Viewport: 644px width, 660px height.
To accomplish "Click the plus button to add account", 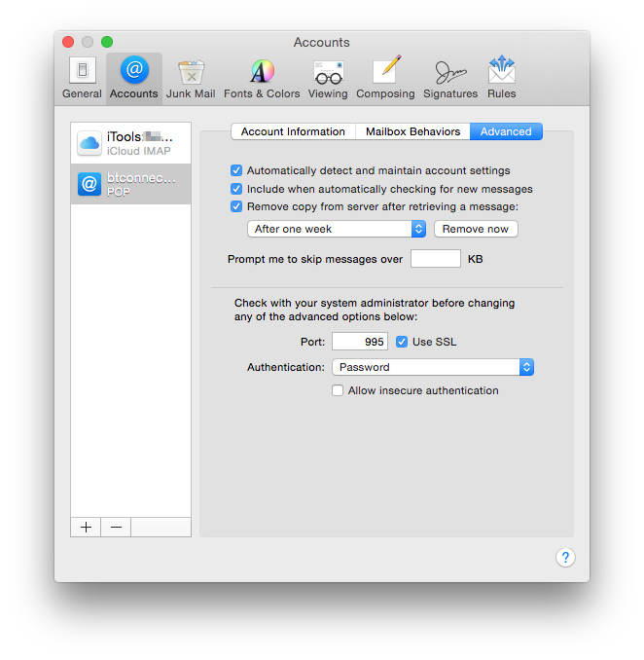I will (x=86, y=527).
